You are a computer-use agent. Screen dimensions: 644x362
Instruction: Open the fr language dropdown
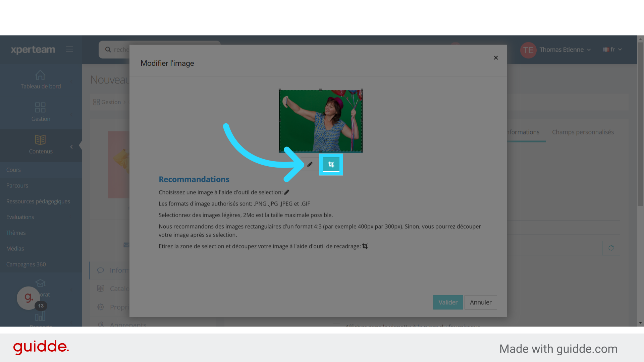pyautogui.click(x=612, y=50)
